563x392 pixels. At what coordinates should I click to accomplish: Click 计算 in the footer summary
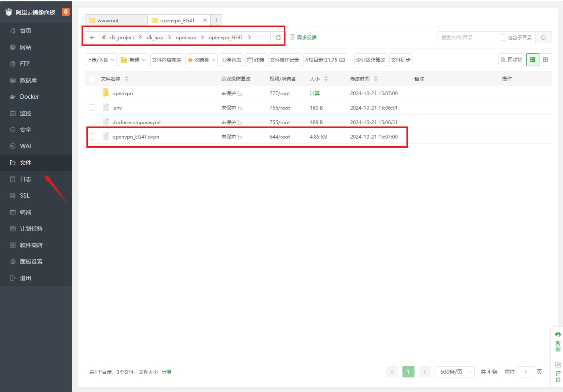coord(167,372)
